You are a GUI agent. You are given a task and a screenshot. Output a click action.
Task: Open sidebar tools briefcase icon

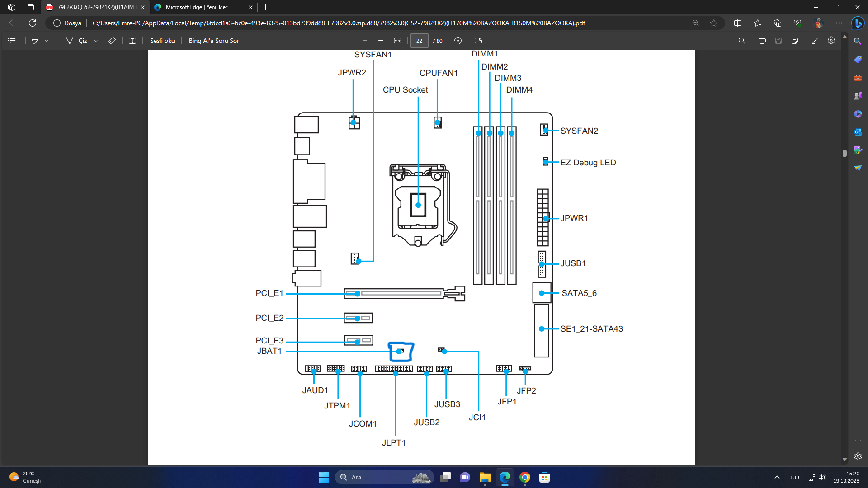pos(858,78)
